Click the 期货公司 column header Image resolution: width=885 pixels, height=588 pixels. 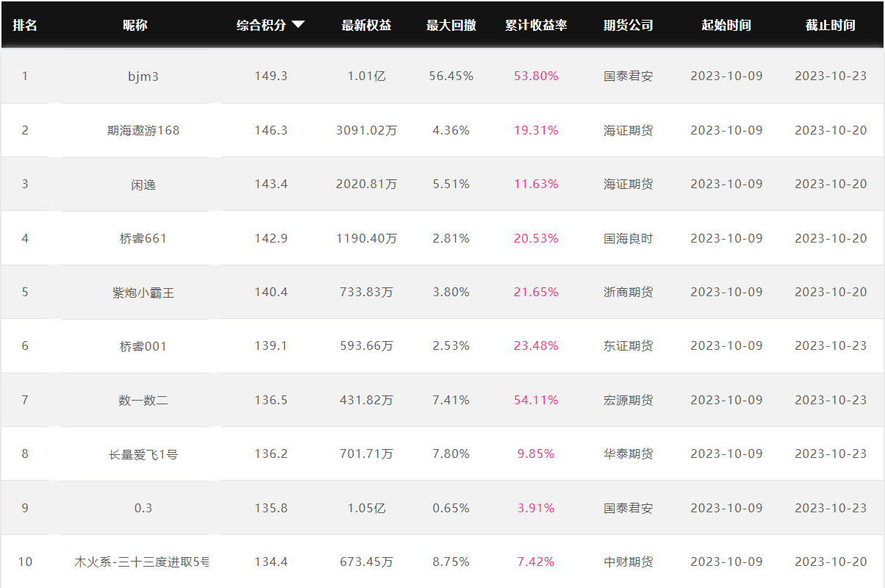click(628, 25)
